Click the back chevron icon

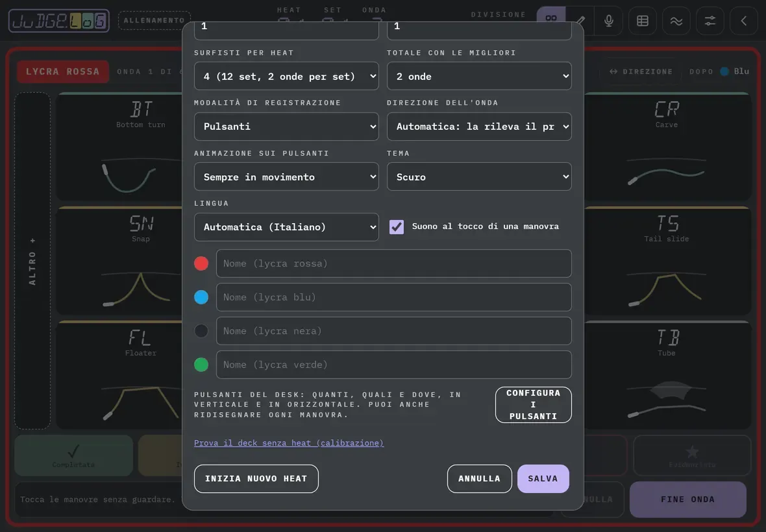click(743, 21)
